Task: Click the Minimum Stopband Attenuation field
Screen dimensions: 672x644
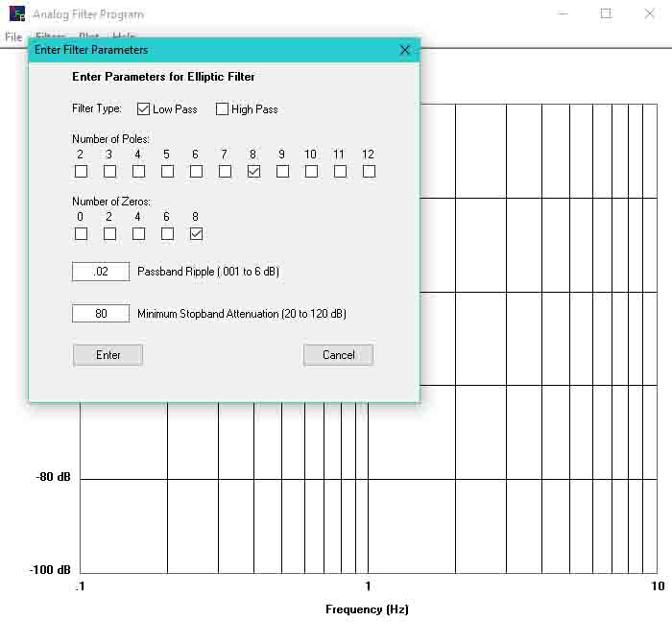Action: click(x=101, y=314)
